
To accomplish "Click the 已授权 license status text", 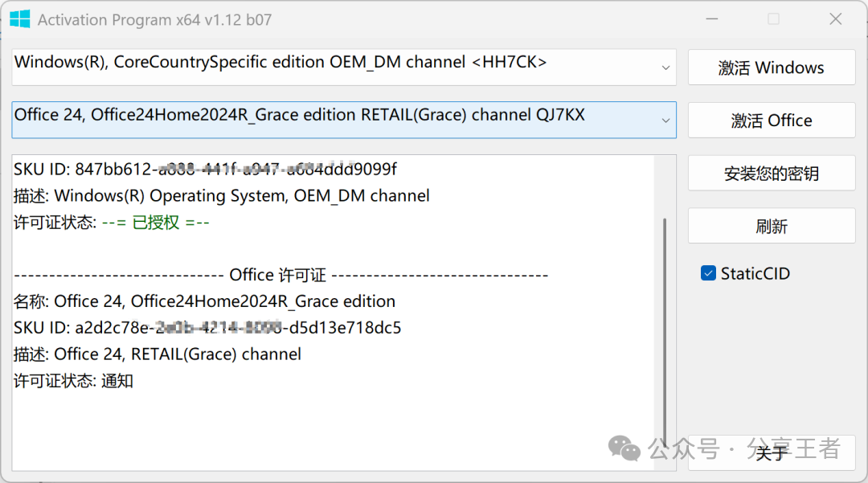I will (x=156, y=223).
